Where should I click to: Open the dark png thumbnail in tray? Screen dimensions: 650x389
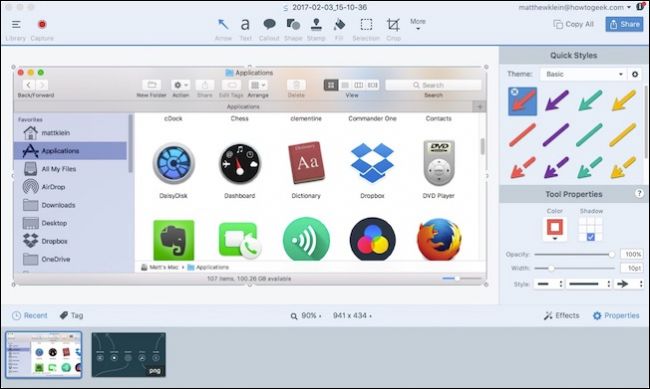click(x=129, y=355)
